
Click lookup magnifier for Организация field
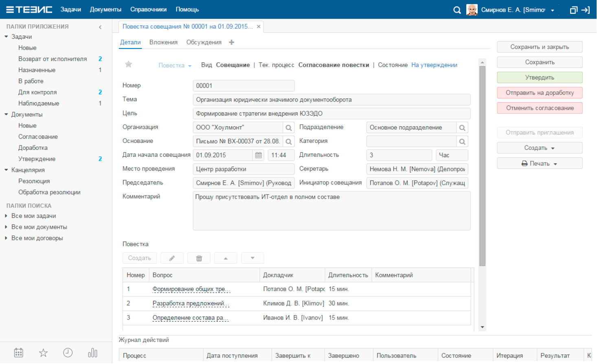pos(289,128)
